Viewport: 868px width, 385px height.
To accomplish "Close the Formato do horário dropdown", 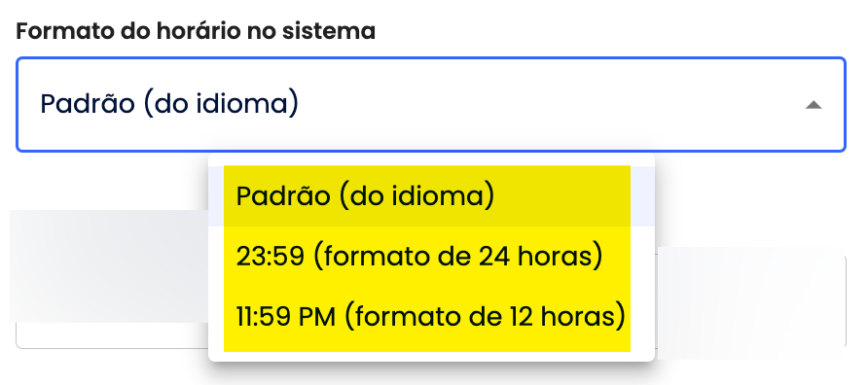I will pos(813,105).
